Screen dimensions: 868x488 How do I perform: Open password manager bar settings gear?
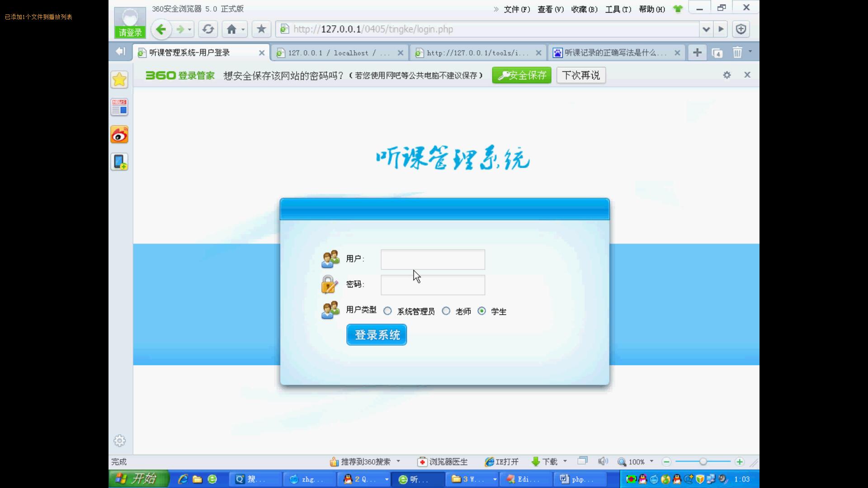point(727,75)
